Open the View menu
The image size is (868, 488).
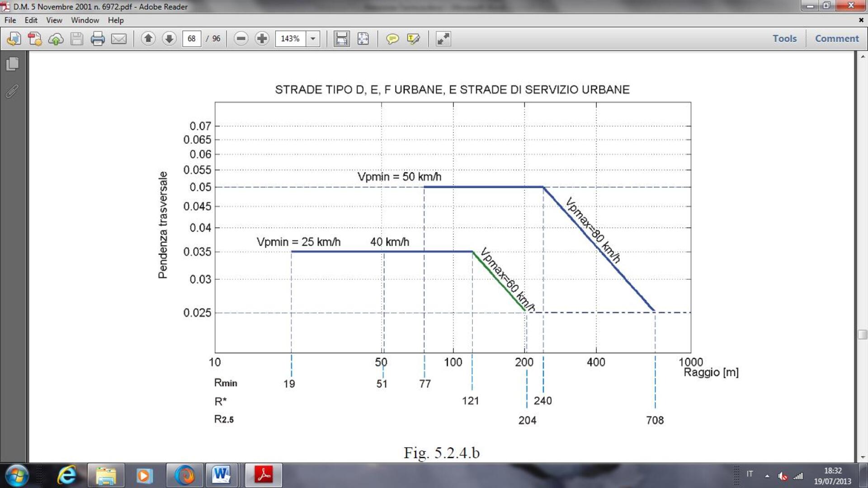click(x=54, y=20)
